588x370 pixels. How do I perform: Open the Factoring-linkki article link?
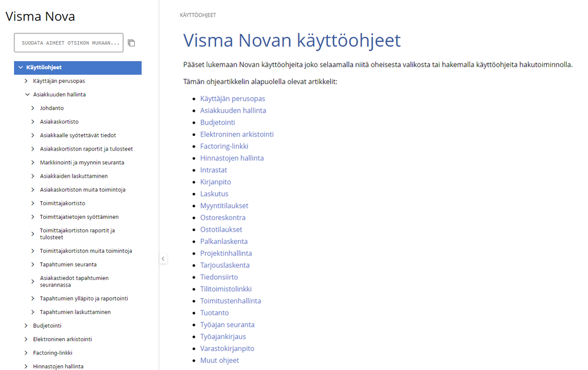pyautogui.click(x=224, y=146)
